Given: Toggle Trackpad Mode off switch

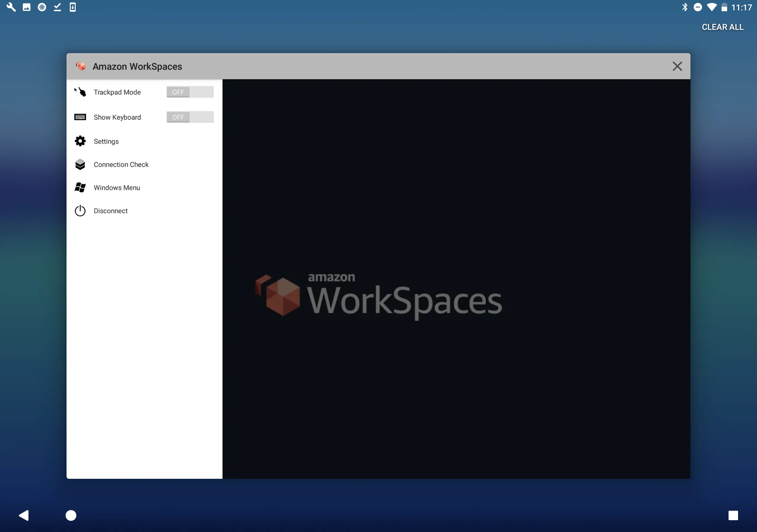Looking at the screenshot, I should pos(190,92).
